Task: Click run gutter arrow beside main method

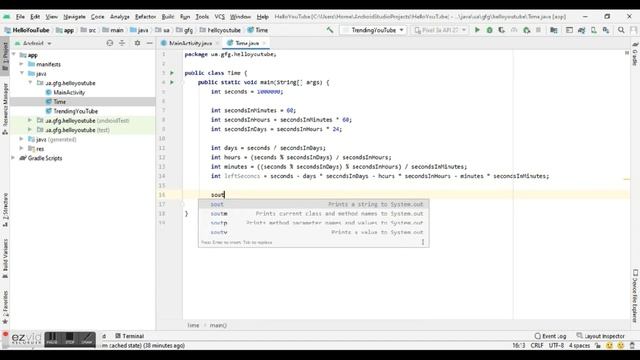Action: (172, 82)
